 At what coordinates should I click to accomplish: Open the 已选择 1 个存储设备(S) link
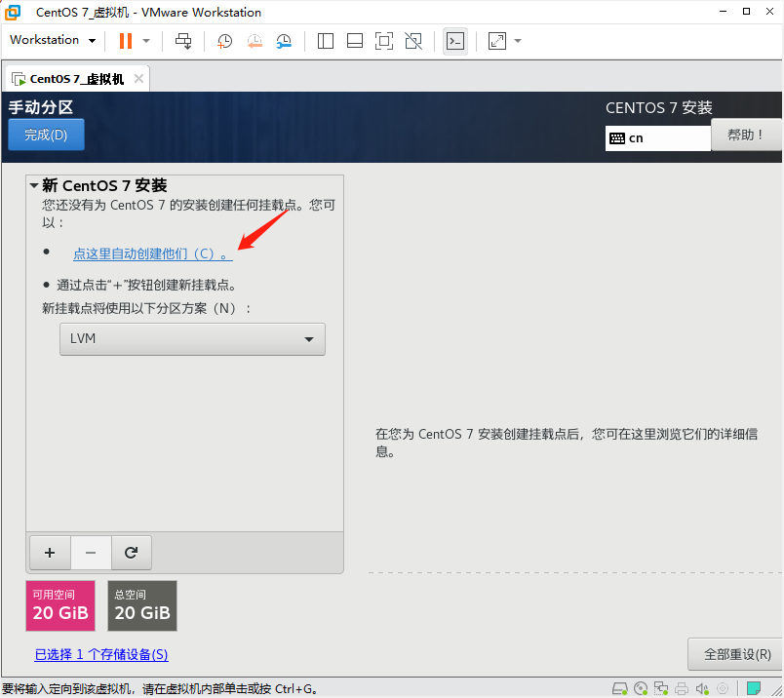tap(101, 654)
